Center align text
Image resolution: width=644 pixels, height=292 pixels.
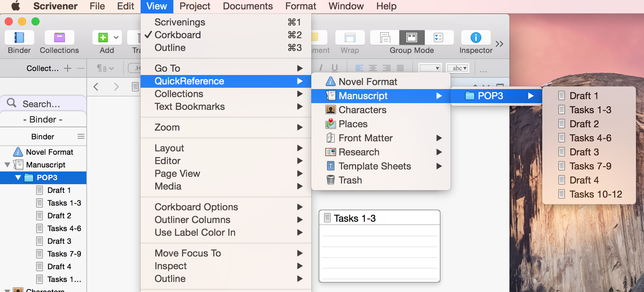click(x=373, y=68)
